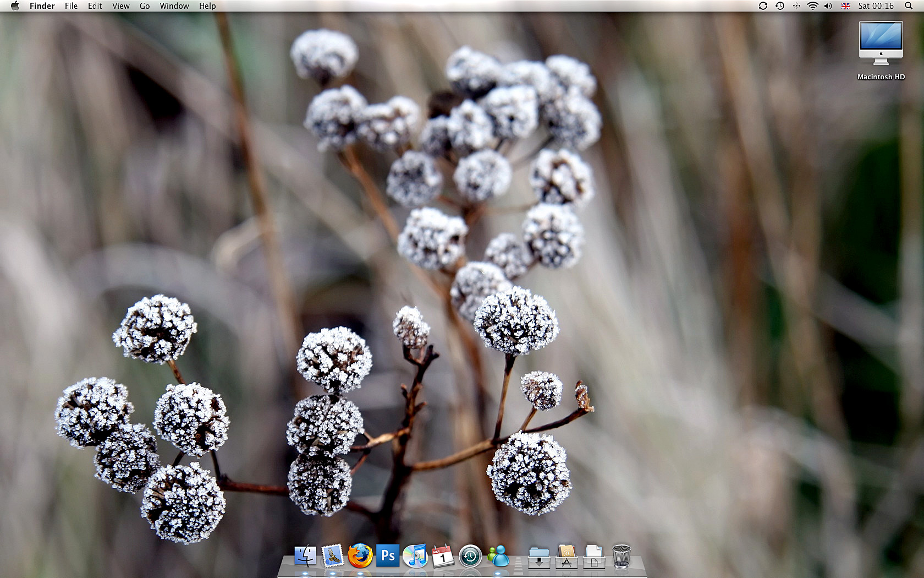Open the Documents stack in Dock
The image size is (924, 578).
594,557
